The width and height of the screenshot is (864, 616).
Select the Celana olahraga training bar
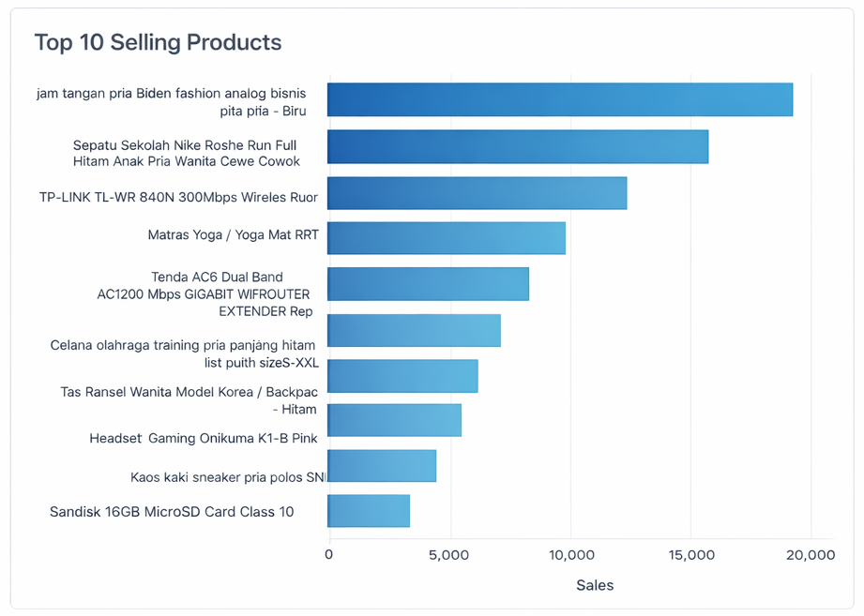(x=414, y=330)
